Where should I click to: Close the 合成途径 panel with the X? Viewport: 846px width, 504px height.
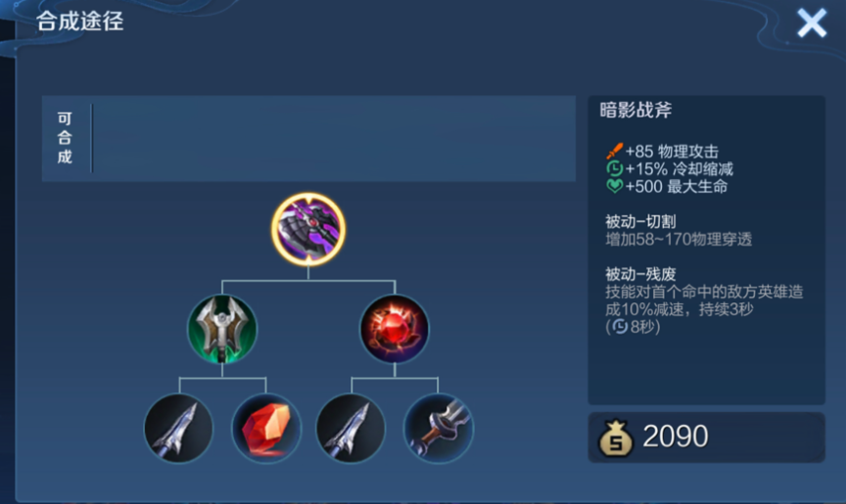[x=812, y=23]
